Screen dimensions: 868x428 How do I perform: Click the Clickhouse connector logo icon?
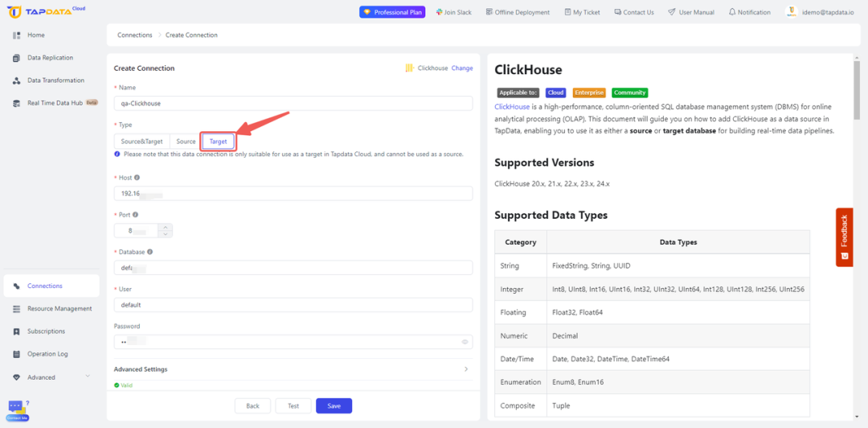pos(410,68)
